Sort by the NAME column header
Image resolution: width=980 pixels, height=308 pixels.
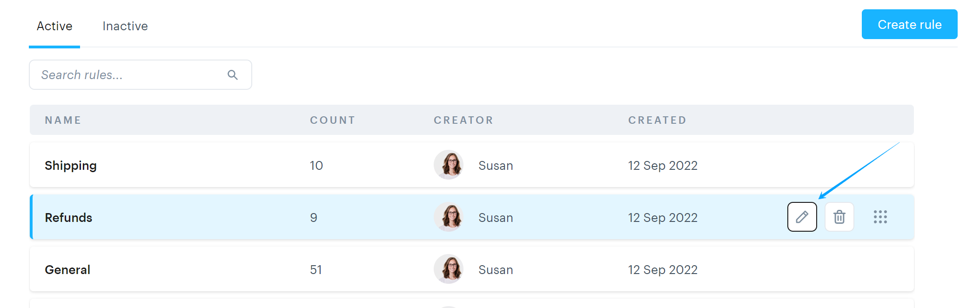tap(63, 120)
